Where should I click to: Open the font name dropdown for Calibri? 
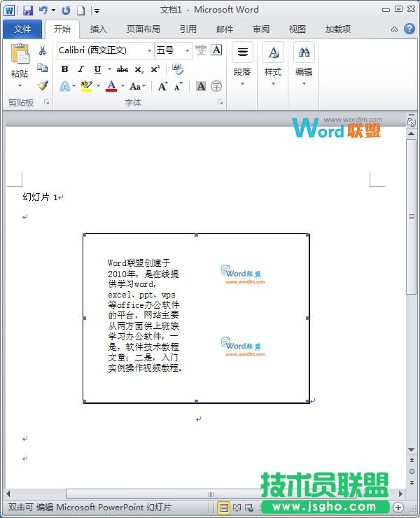tap(149, 50)
